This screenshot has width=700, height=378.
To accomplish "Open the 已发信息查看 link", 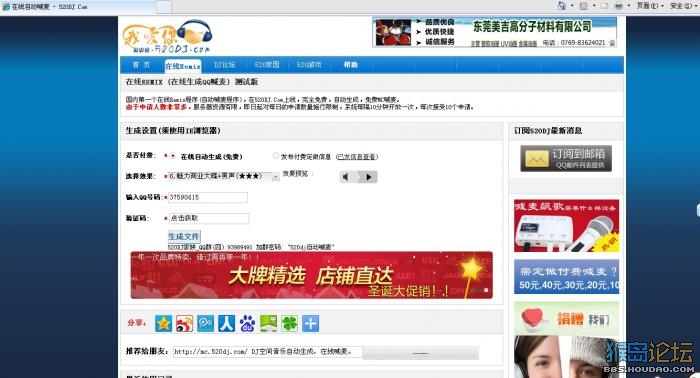I will (x=357, y=157).
